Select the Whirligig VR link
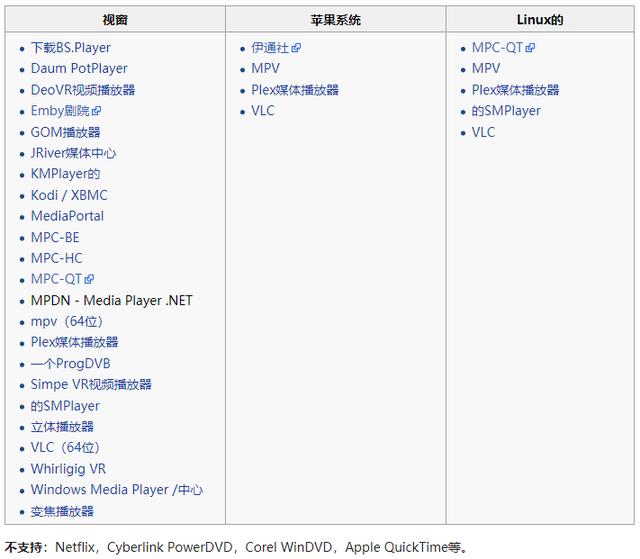 tap(68, 469)
